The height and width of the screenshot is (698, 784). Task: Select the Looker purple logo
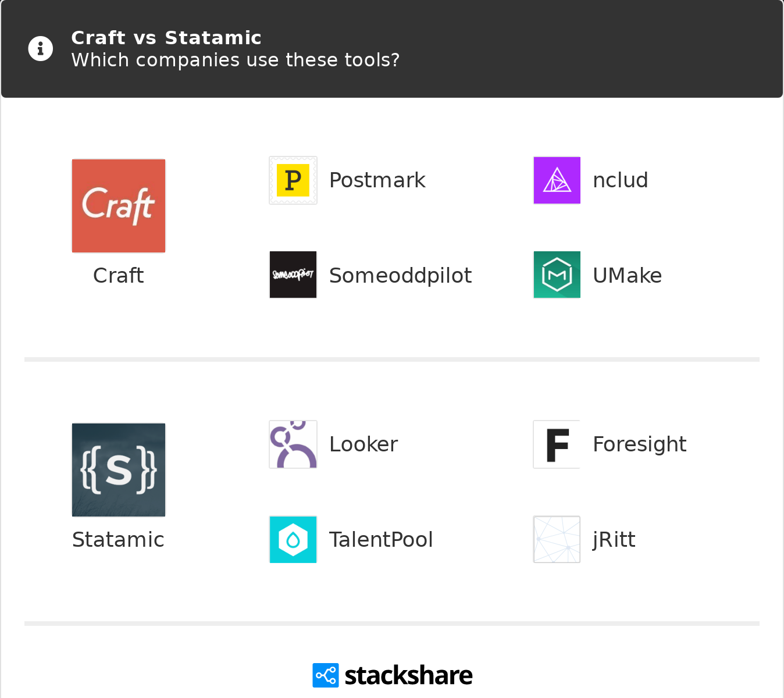293,444
